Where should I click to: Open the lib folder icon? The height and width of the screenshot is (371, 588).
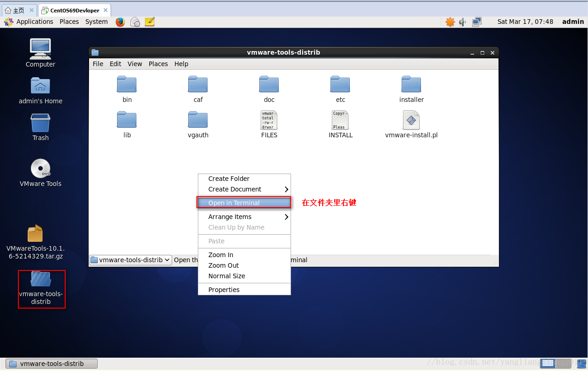(x=127, y=120)
